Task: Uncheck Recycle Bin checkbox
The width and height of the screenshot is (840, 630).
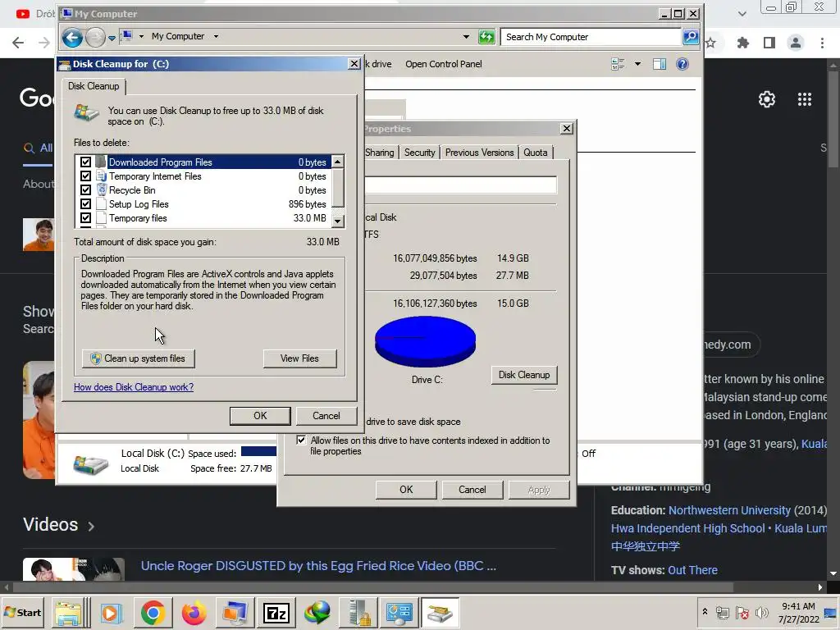Action: [x=85, y=189]
